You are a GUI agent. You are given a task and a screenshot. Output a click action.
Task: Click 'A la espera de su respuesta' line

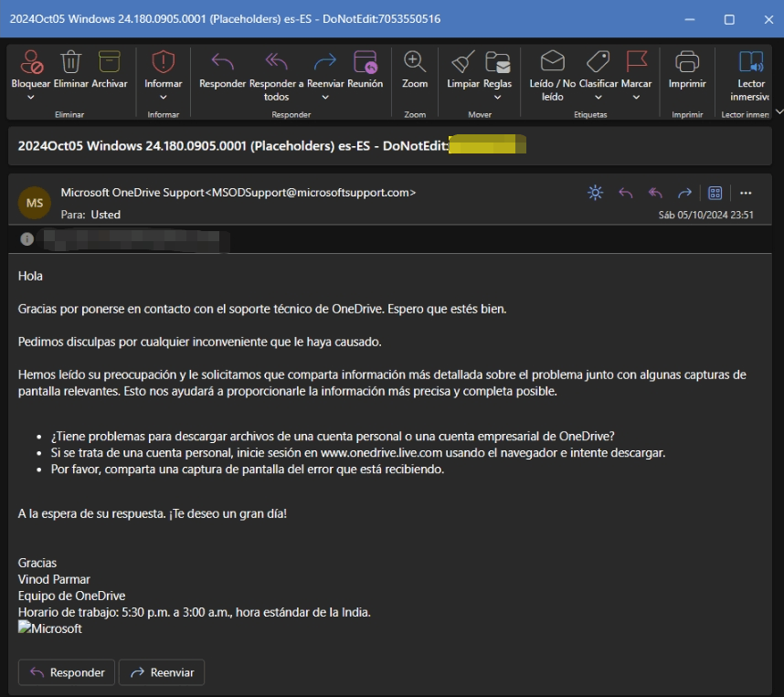(153, 514)
